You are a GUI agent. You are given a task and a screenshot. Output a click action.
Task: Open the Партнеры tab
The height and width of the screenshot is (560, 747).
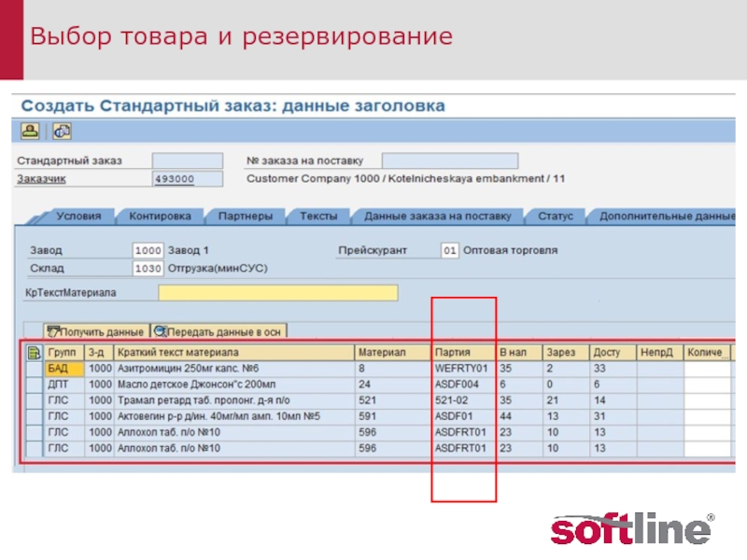coord(246,217)
